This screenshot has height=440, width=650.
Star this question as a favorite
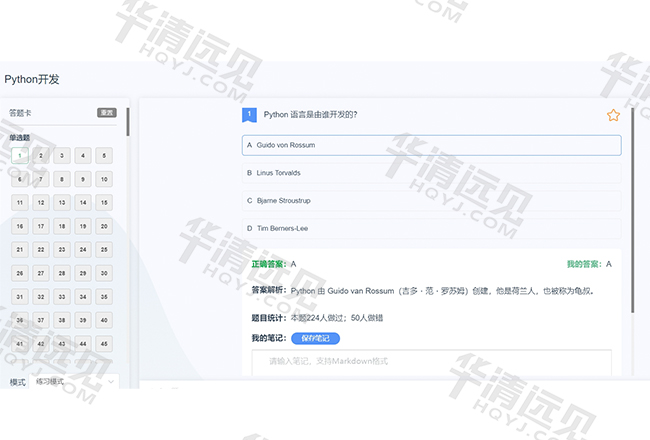tap(613, 115)
